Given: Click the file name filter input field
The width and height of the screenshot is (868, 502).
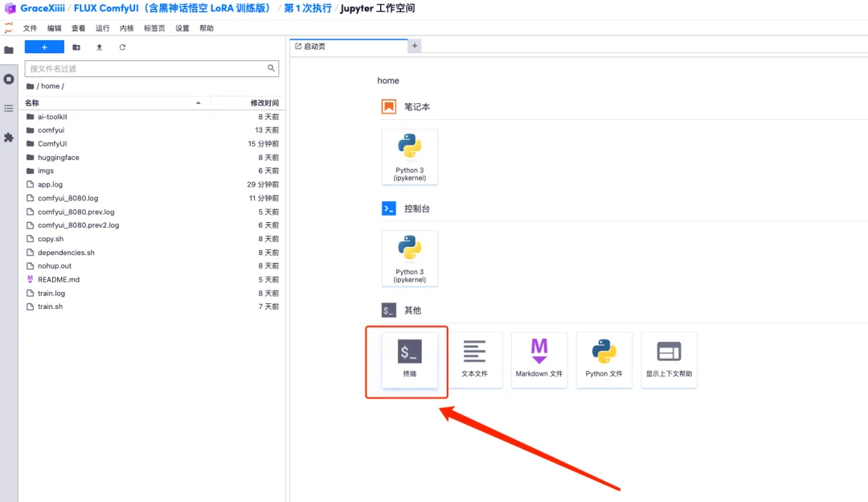Looking at the screenshot, I should point(147,69).
